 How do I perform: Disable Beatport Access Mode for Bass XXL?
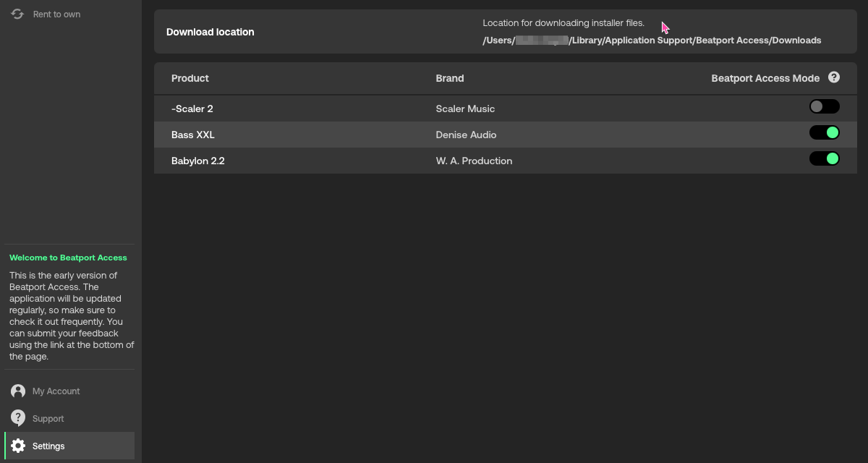click(824, 133)
